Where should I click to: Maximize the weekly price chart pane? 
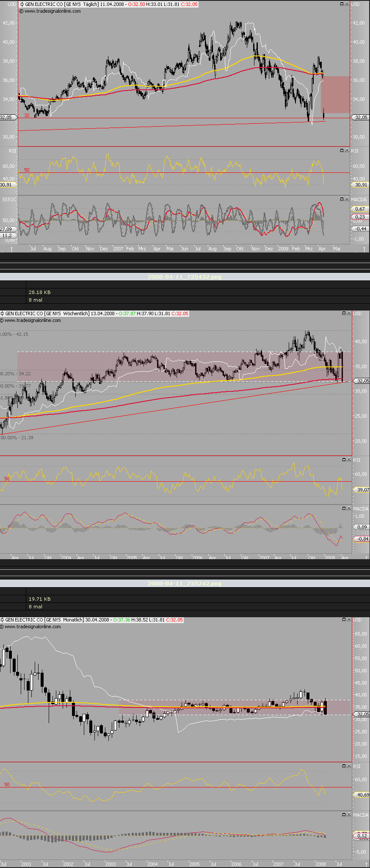tap(344, 313)
